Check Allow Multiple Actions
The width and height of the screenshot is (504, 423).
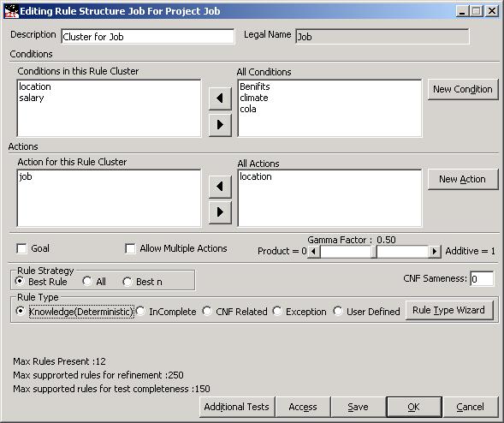click(130, 248)
